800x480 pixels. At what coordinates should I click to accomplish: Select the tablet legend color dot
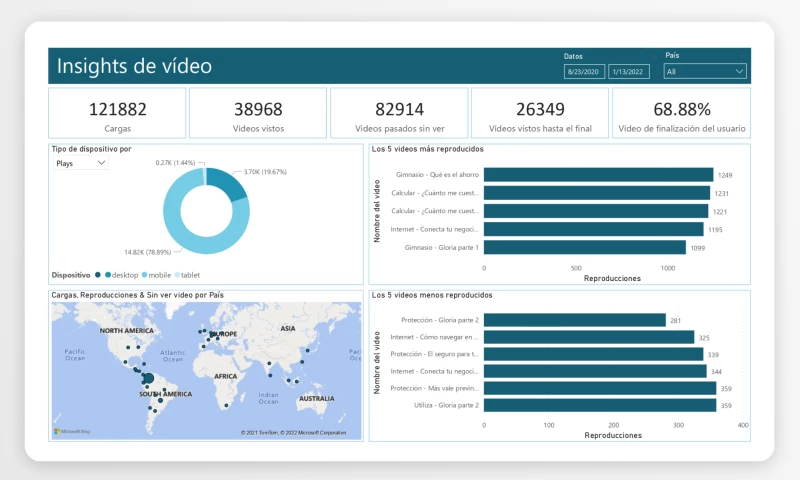(x=177, y=275)
